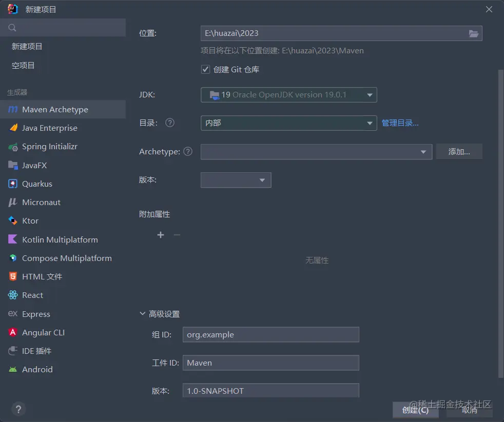The width and height of the screenshot is (504, 422).
Task: Click the IDE 插件 plugin icon
Action: (13, 351)
